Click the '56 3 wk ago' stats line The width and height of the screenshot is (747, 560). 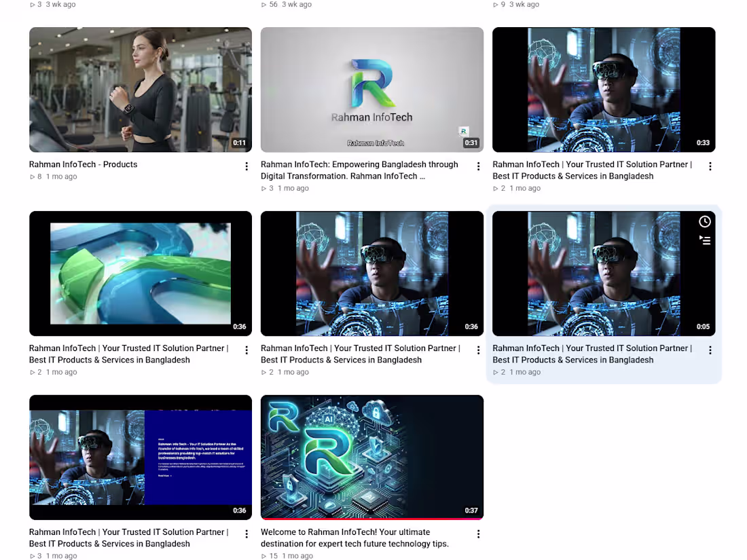pyautogui.click(x=287, y=4)
